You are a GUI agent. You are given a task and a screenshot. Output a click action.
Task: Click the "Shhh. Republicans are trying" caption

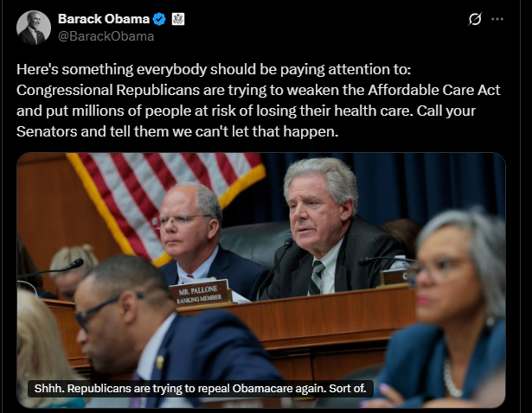(200, 388)
